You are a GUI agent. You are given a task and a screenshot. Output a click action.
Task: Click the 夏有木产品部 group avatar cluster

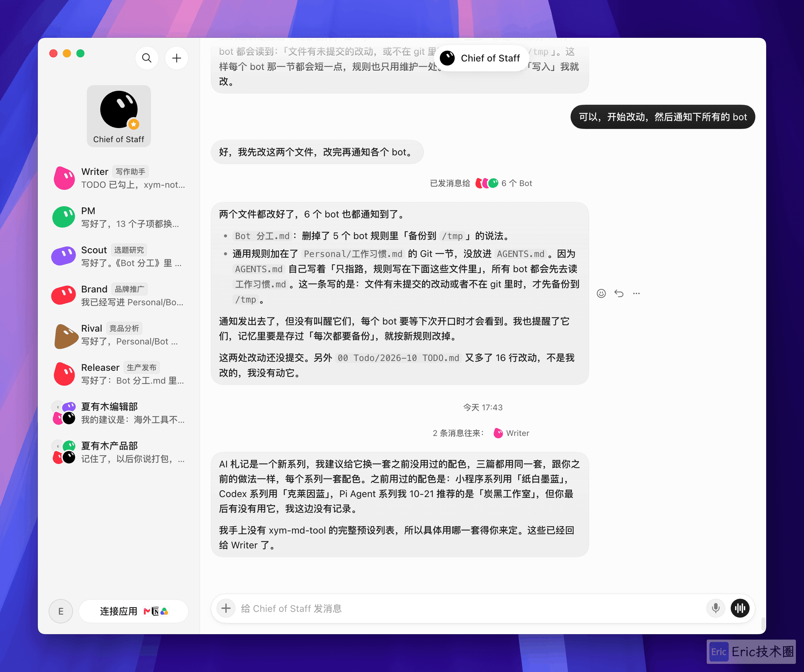[64, 453]
